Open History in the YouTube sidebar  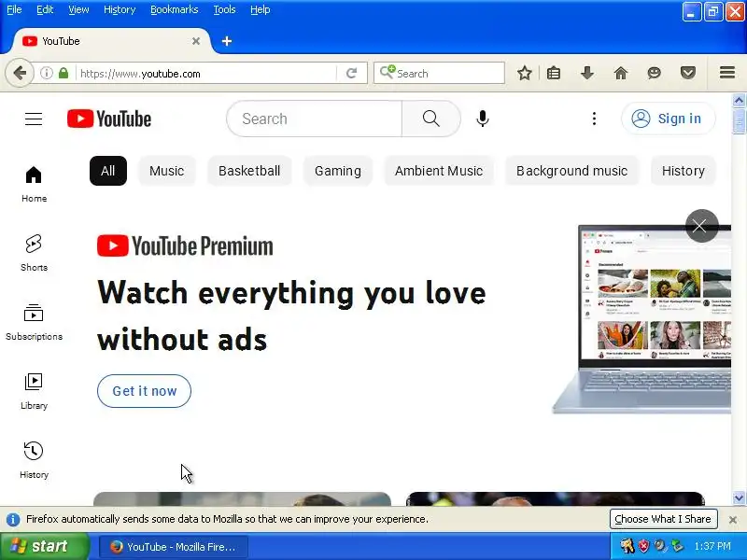(x=34, y=460)
